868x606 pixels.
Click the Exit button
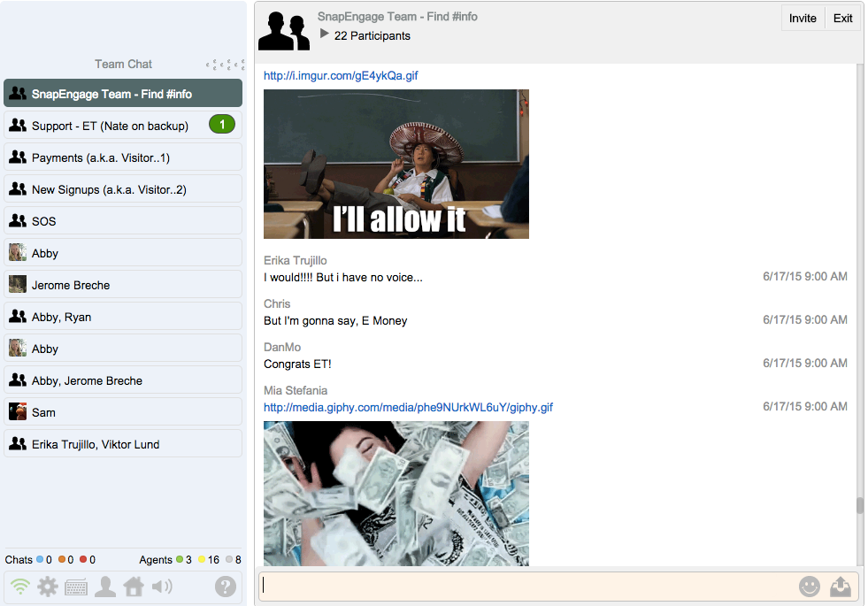843,19
